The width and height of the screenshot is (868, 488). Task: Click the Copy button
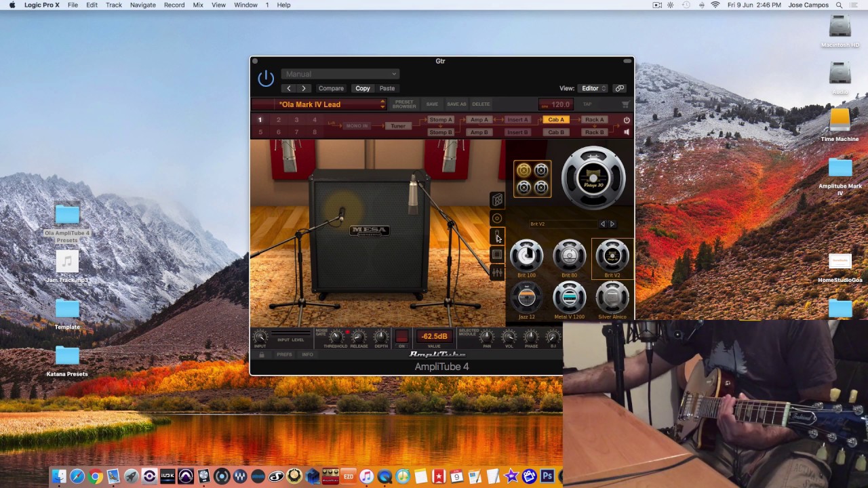pos(363,88)
